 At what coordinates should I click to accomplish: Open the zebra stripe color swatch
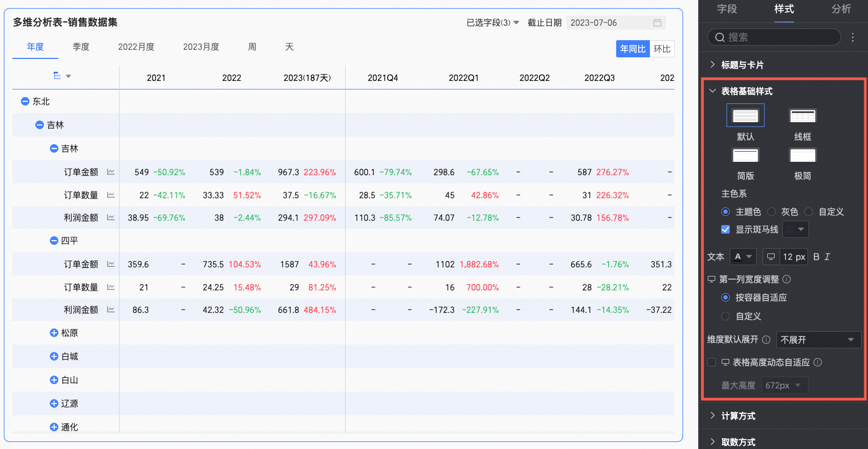[x=796, y=229]
